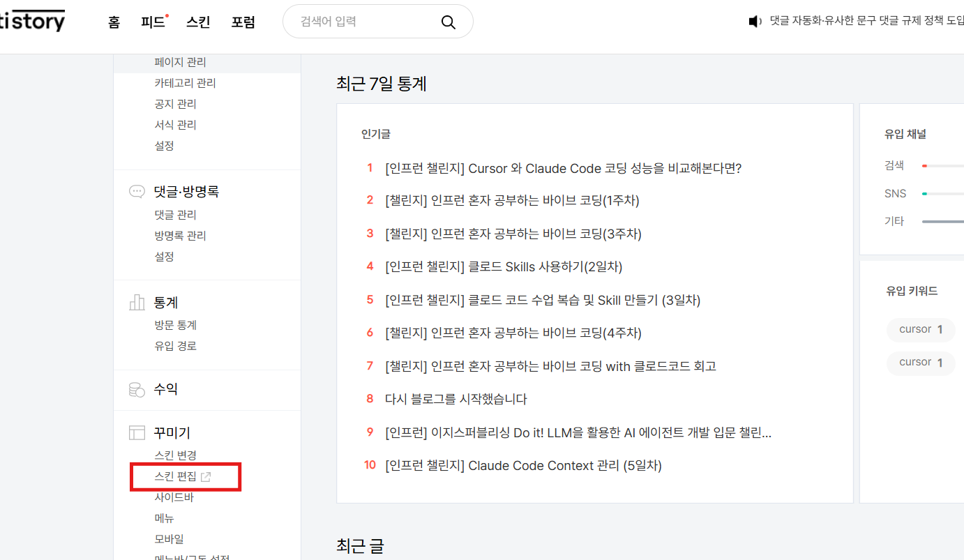The width and height of the screenshot is (964, 560).
Task: Click the 댓글·방명록 speech bubble icon
Action: [x=137, y=192]
